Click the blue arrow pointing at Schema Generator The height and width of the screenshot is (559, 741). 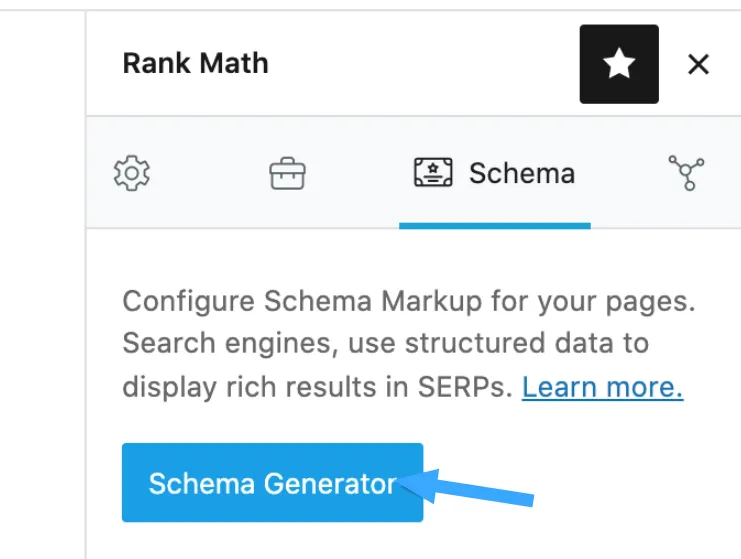[466, 487]
